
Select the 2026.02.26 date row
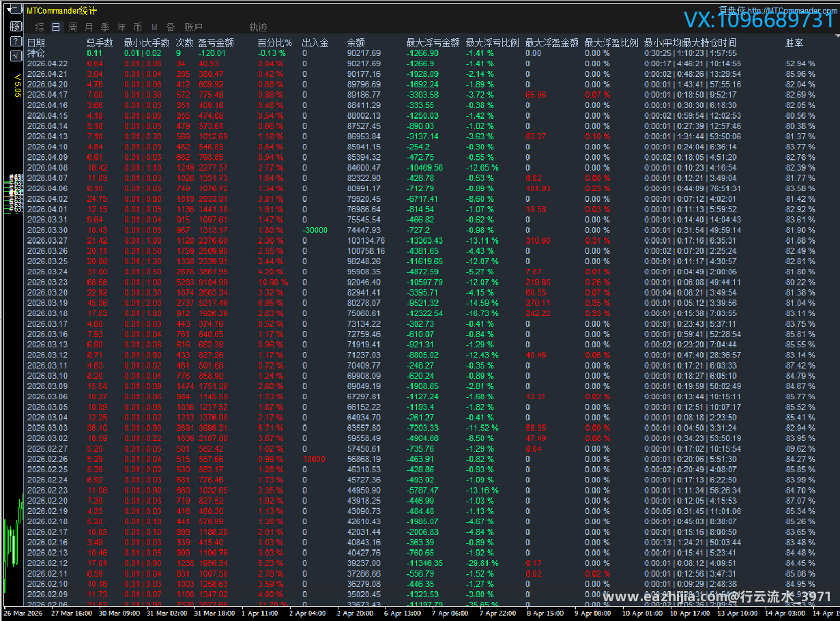pyautogui.click(x=47, y=459)
